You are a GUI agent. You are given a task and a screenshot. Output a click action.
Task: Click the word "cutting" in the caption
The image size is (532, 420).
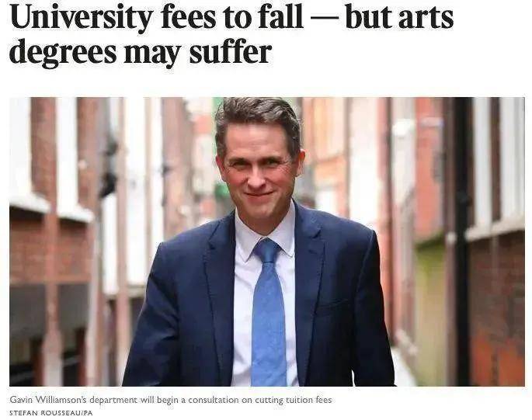[269, 401]
